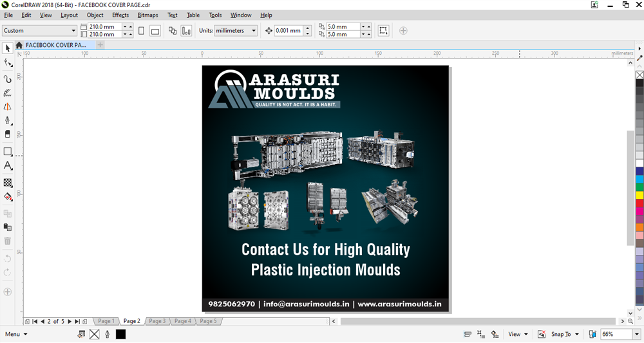The image size is (644, 343).
Task: Set page to portrait orientation
Action: point(141,31)
